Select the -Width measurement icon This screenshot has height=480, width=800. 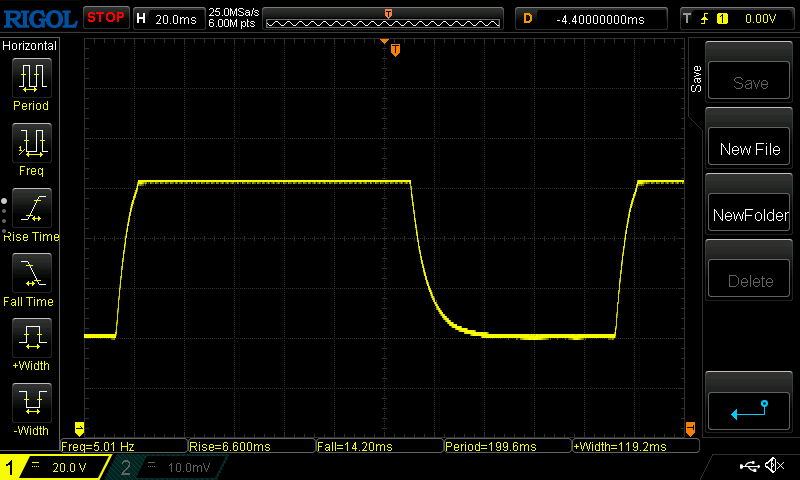click(x=32, y=403)
